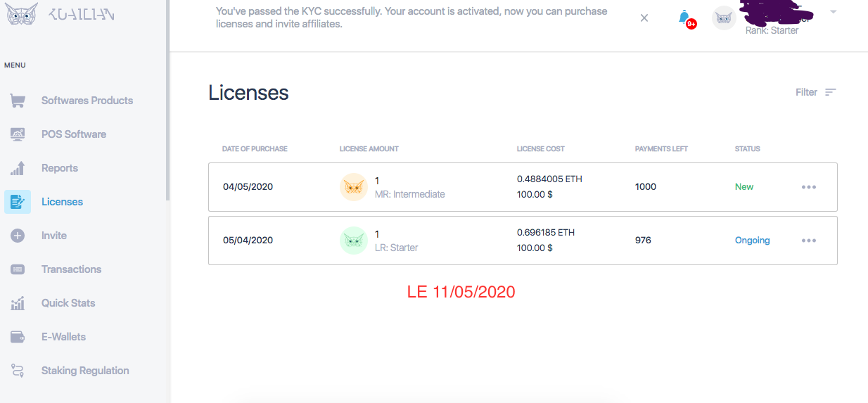Image resolution: width=868 pixels, height=403 pixels.
Task: Click the Kuailian owl logo
Action: pos(21,14)
